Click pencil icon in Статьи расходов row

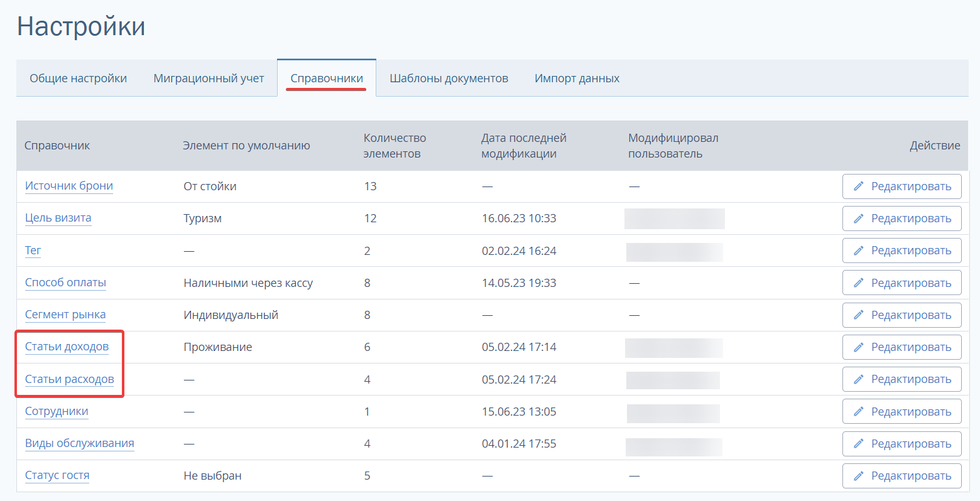[x=859, y=379]
